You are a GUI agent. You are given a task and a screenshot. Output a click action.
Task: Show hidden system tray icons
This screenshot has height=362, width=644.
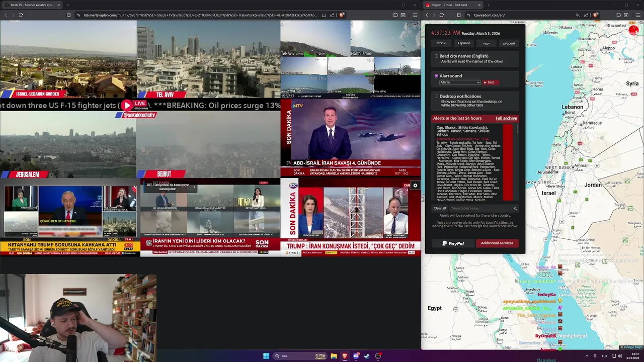tap(587, 356)
